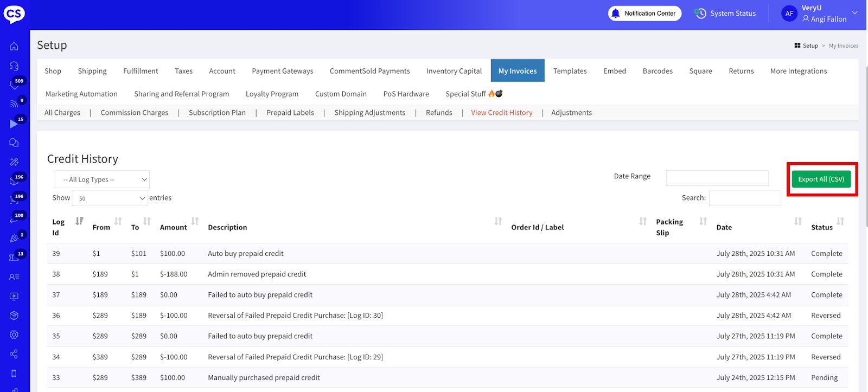Click the settings gear icon in sidebar
The height and width of the screenshot is (392, 868).
(x=14, y=335)
